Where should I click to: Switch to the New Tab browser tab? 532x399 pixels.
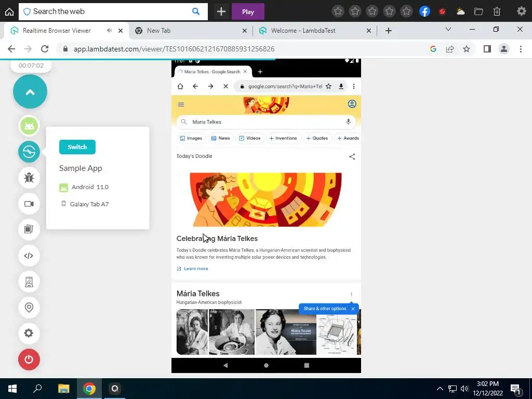(190, 31)
